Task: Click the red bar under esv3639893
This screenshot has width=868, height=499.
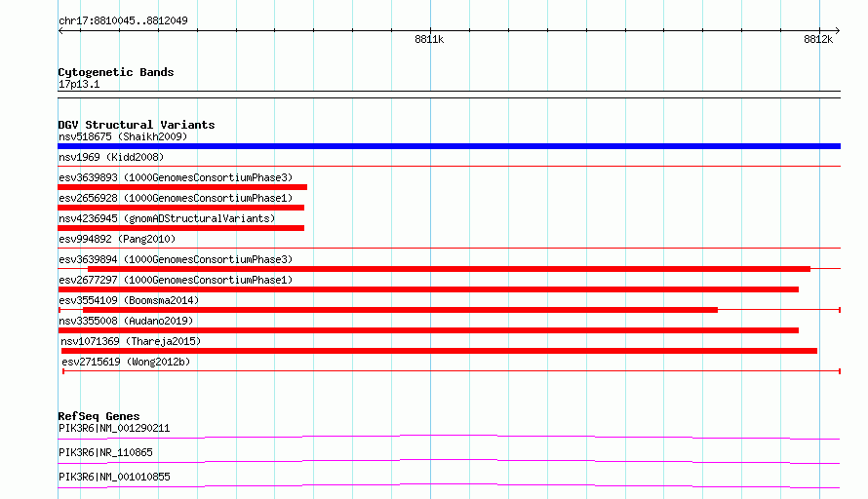Action: 182,187
